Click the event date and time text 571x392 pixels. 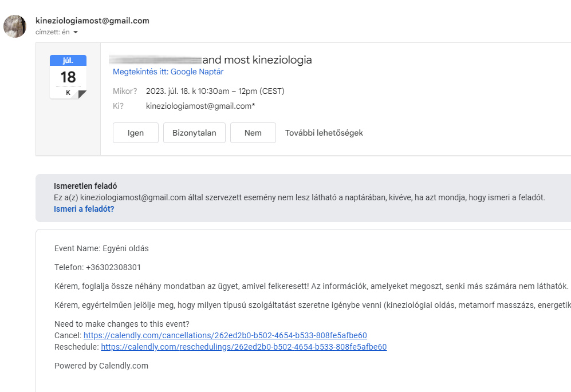[215, 91]
